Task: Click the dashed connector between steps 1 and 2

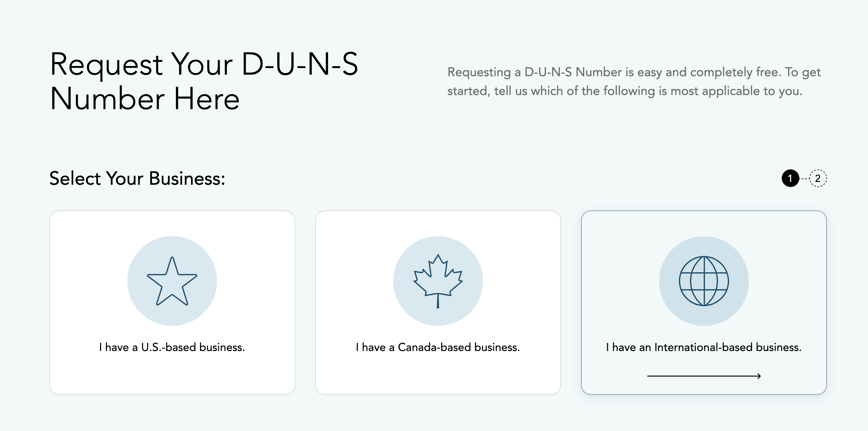Action: 804,178
